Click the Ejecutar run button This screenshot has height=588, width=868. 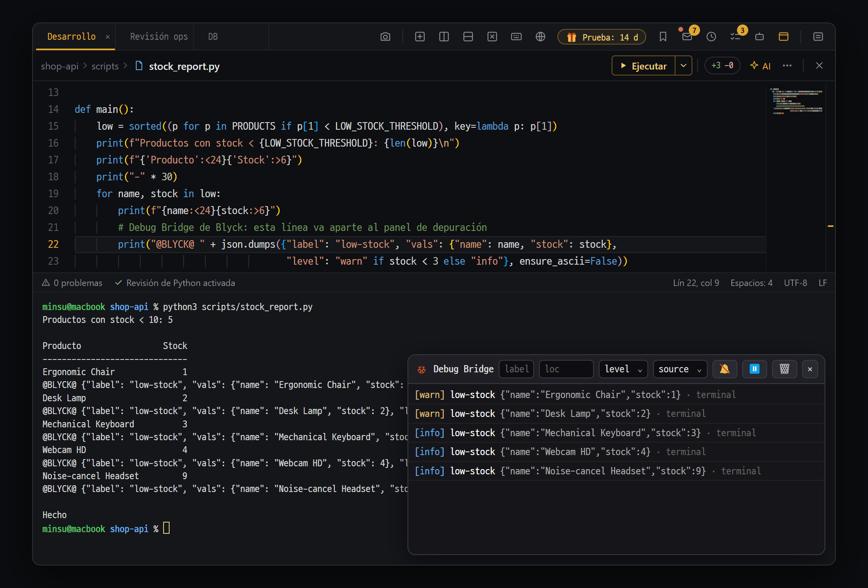tap(644, 66)
